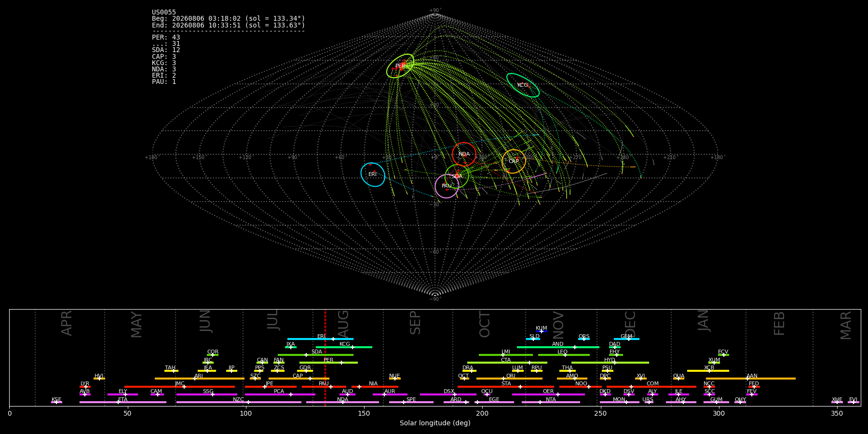868x434 pixels.
Task: Click the ERI cyan radiant circle
Action: click(373, 174)
